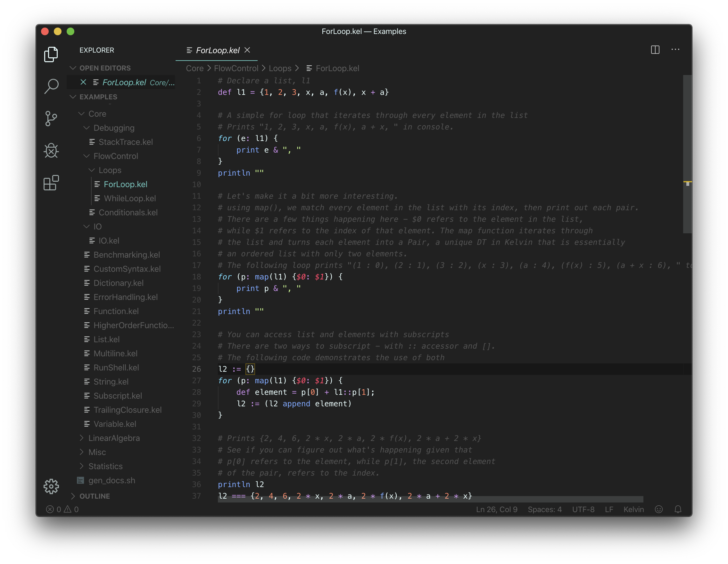The height and width of the screenshot is (564, 728).
Task: Open the Manage gear icon
Action: (x=51, y=486)
